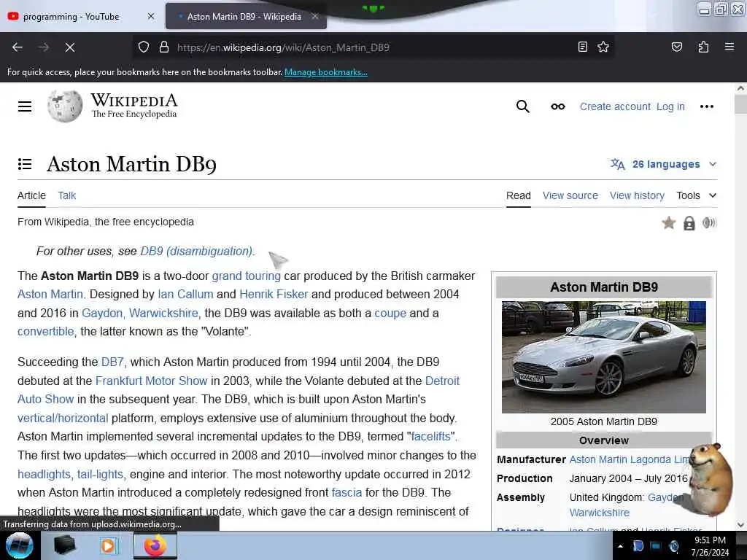Play the spoken article audio icon
The image size is (747, 560).
click(x=709, y=222)
